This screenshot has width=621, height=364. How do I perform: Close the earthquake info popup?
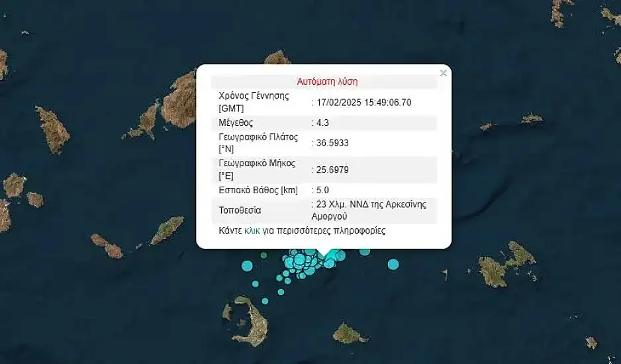443,73
